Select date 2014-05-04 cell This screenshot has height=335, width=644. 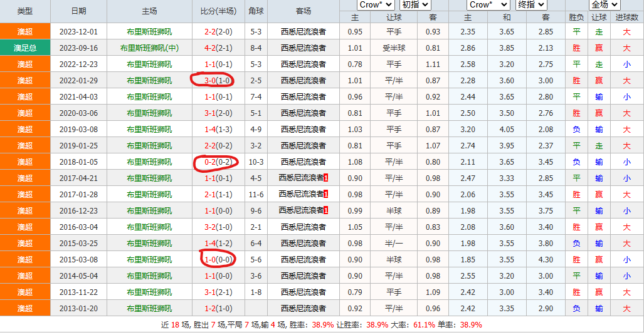click(78, 276)
